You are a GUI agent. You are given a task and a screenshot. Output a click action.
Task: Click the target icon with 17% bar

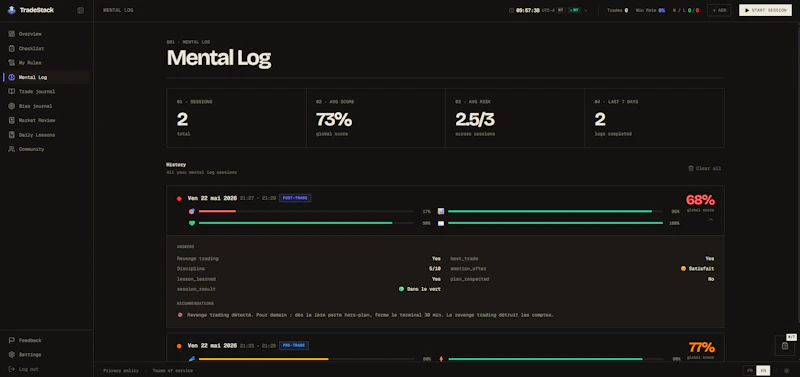coord(192,211)
